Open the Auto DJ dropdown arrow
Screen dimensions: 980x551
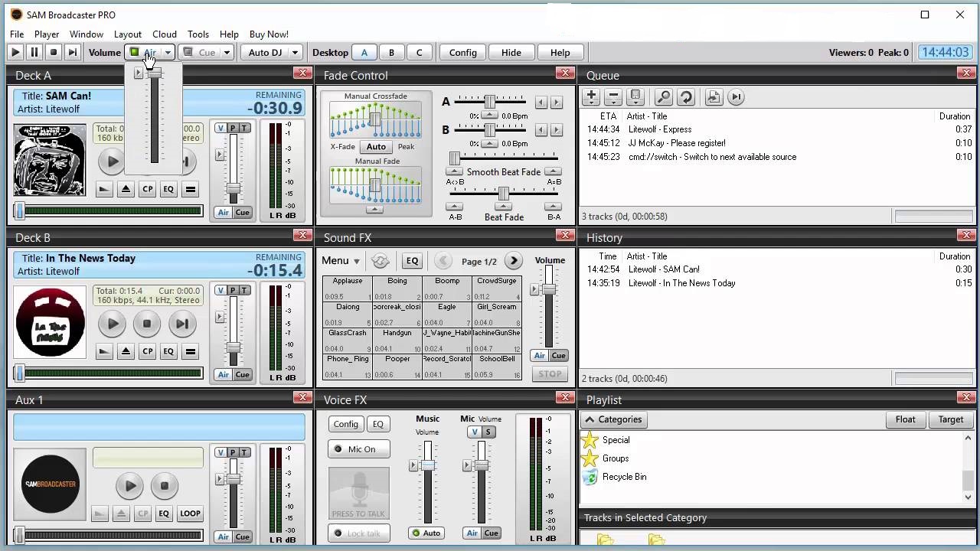(294, 52)
